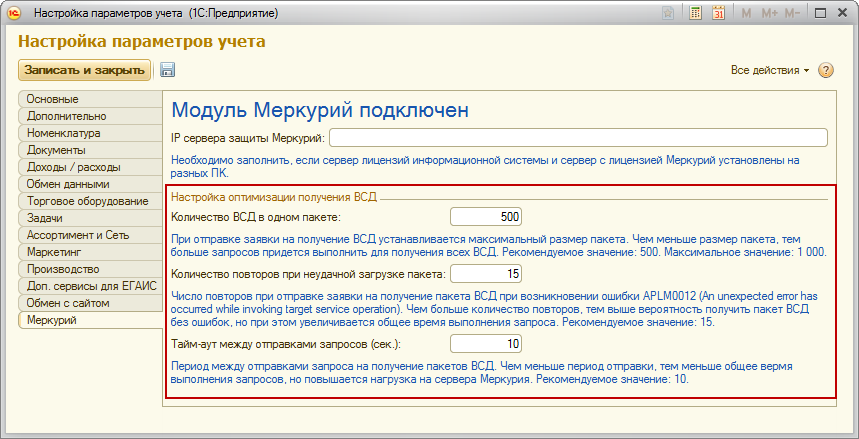
Task: Open help with the question mark icon
Action: click(826, 71)
